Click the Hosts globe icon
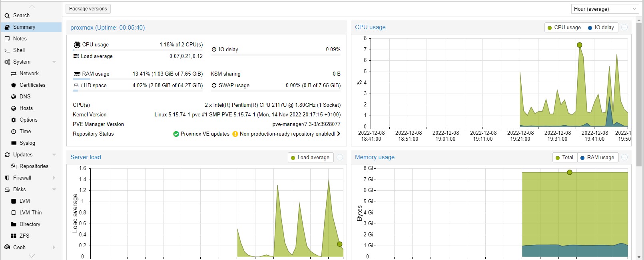 coord(14,108)
